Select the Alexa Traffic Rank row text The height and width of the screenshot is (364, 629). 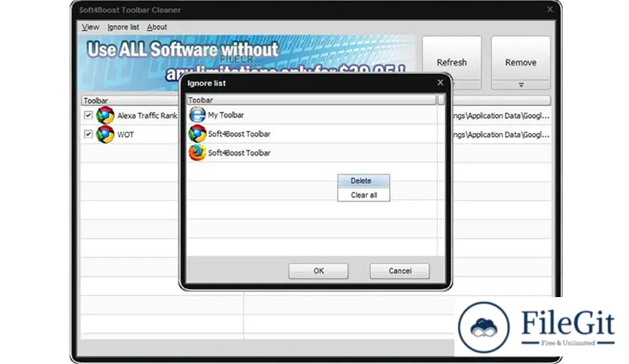[147, 116]
